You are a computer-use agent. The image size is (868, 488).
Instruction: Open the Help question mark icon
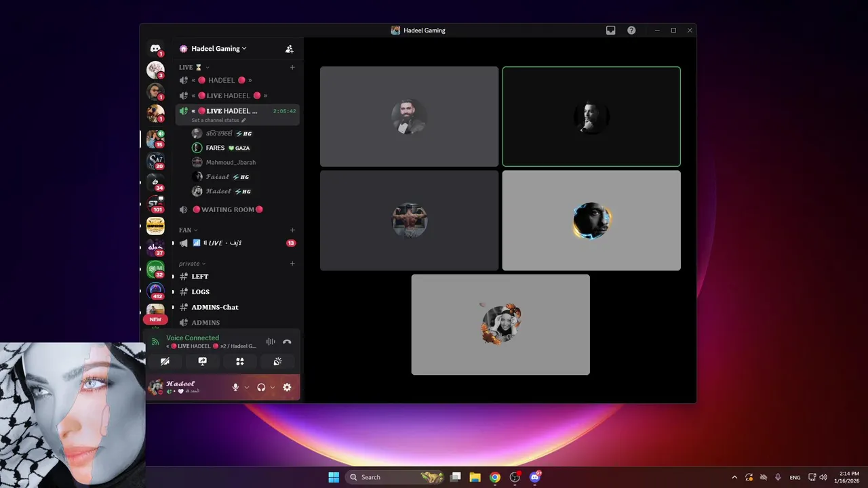[x=631, y=30]
